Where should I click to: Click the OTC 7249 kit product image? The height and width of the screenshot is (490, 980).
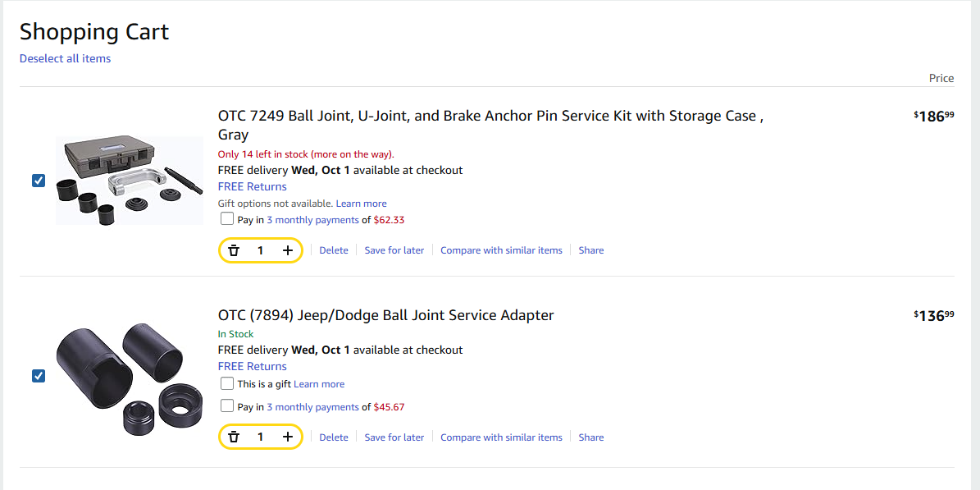click(129, 181)
